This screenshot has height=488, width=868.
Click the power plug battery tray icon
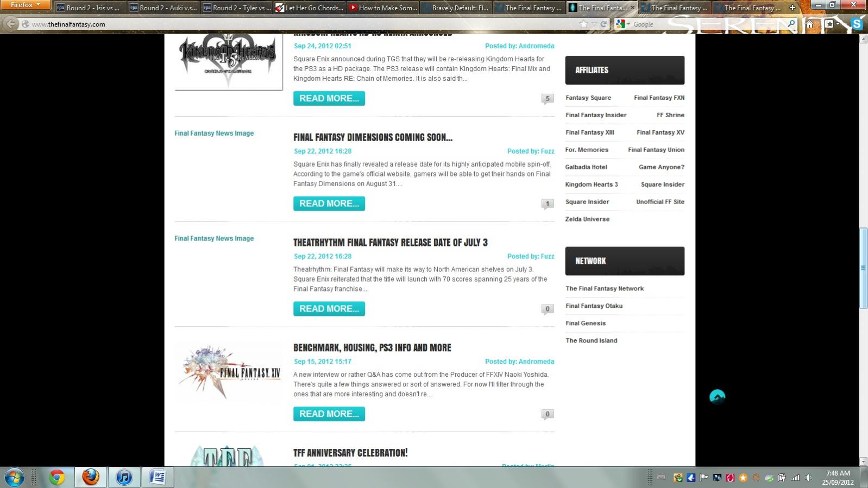782,478
